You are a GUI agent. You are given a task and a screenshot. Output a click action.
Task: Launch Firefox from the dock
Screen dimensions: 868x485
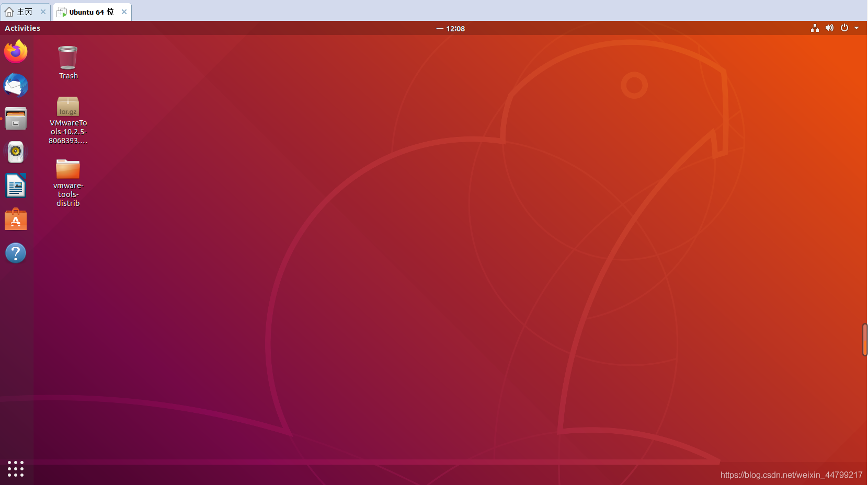click(x=16, y=51)
